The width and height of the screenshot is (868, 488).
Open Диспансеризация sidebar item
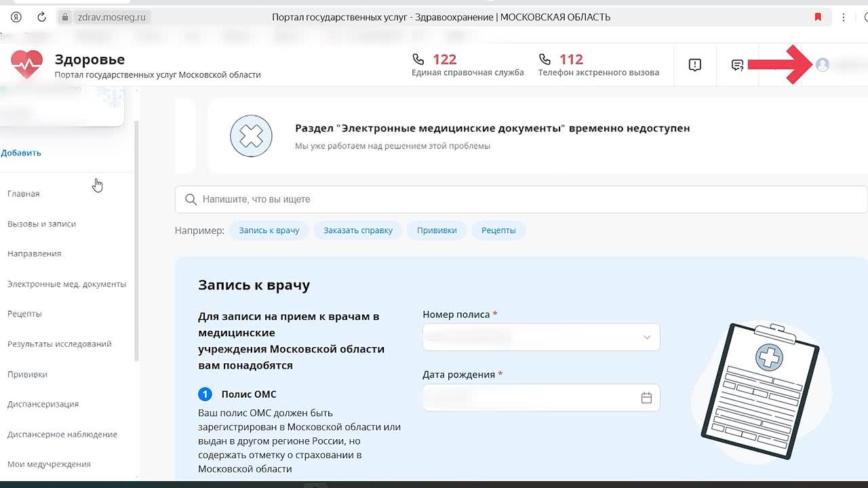pos(43,404)
